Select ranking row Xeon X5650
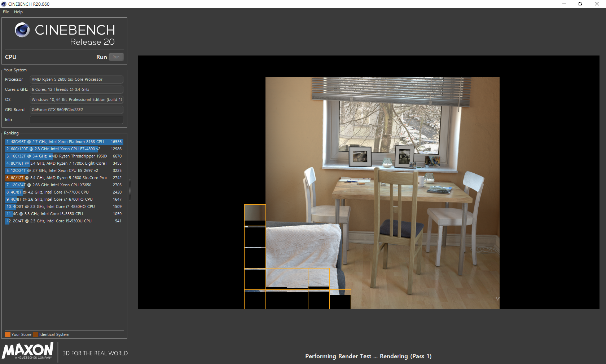 pyautogui.click(x=64, y=185)
